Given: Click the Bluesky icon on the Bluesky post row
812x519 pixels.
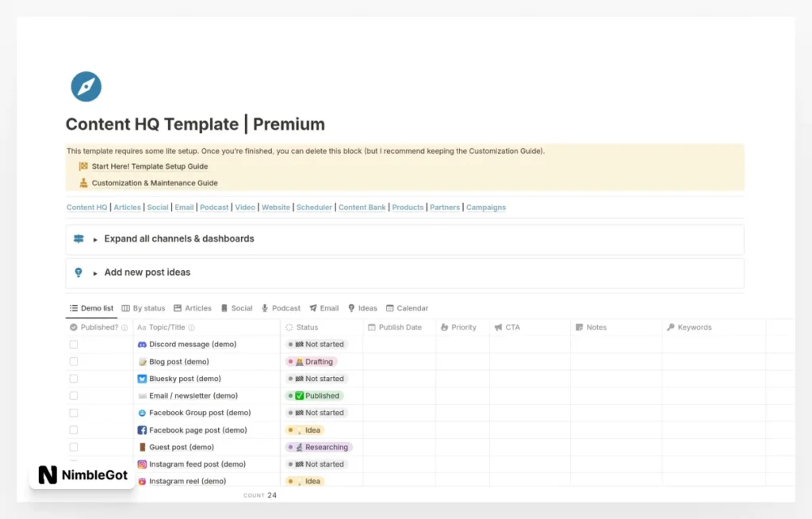Looking at the screenshot, I should [142, 378].
